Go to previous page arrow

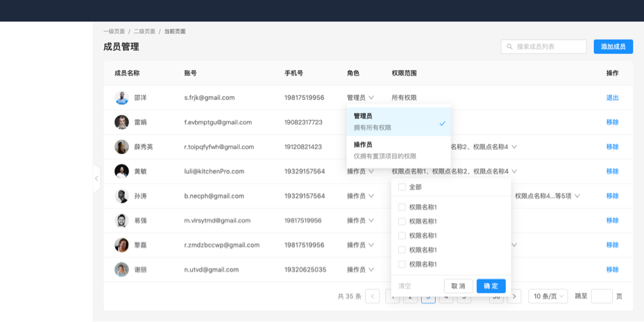click(372, 296)
